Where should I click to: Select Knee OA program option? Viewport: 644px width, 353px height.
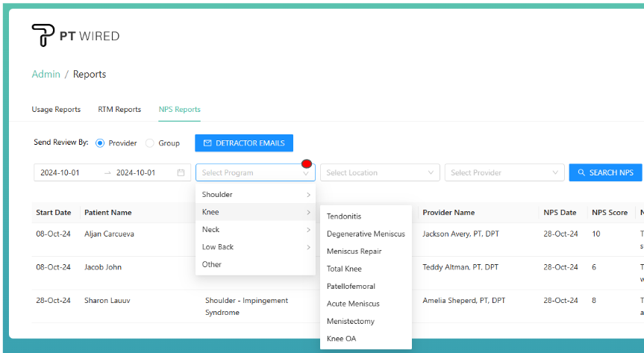coord(342,339)
